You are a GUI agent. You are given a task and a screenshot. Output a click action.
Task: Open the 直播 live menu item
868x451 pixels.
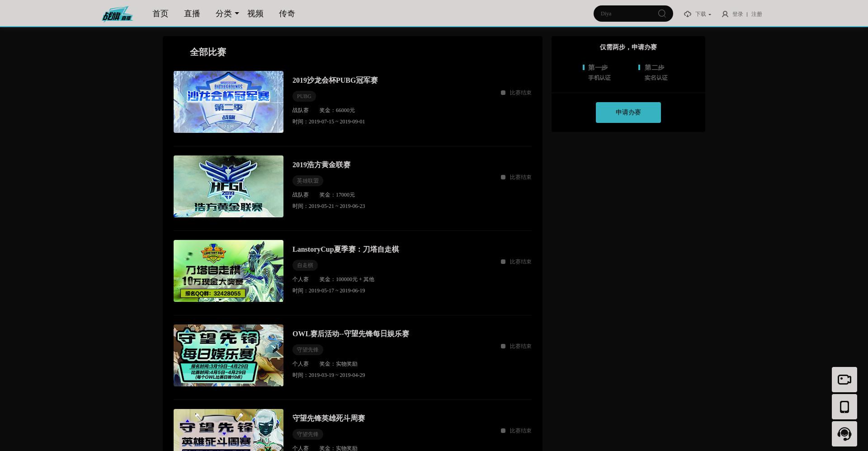coord(192,14)
